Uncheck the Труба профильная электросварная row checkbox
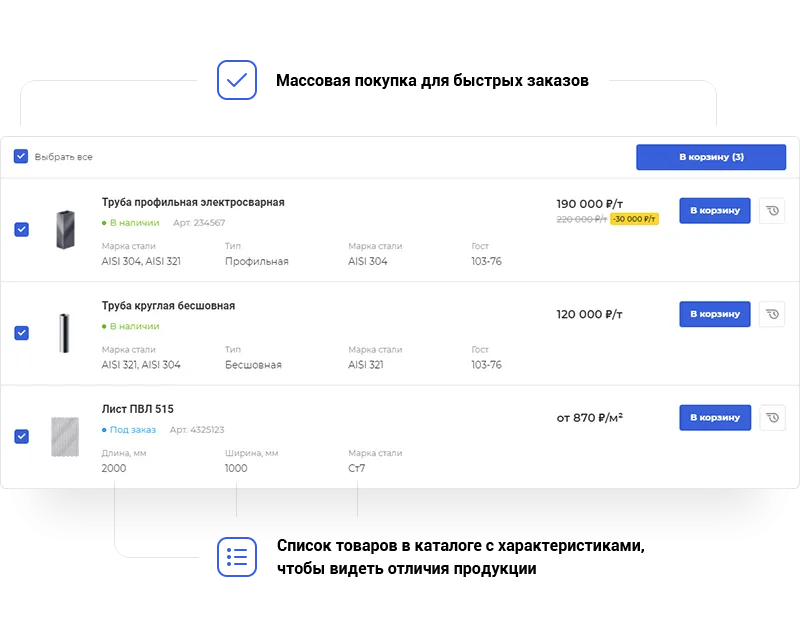800x631 pixels. click(x=21, y=229)
